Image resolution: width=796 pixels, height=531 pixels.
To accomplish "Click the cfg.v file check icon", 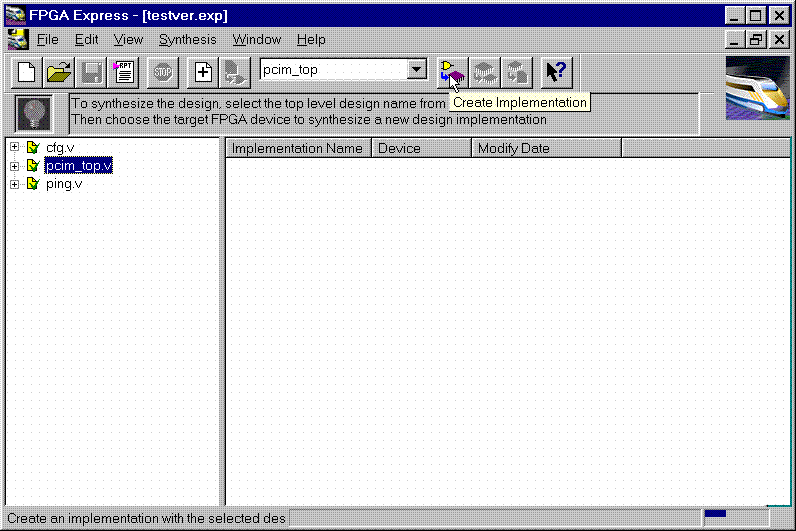I will coord(33,147).
